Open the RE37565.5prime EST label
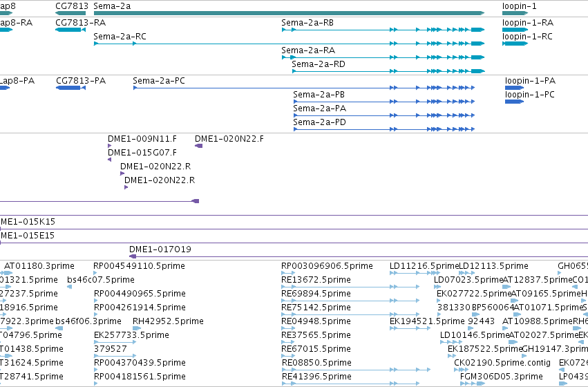Screen dimensions: 588x387 (316, 336)
